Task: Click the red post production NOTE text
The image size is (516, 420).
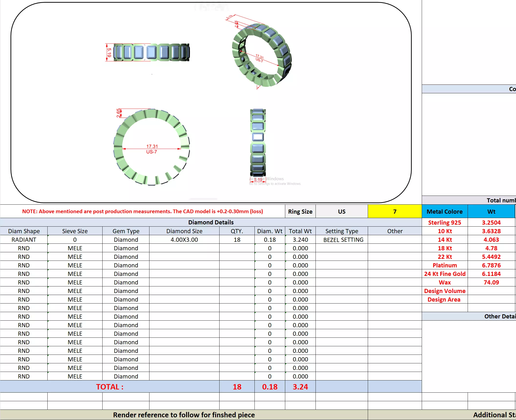Action: (142, 211)
